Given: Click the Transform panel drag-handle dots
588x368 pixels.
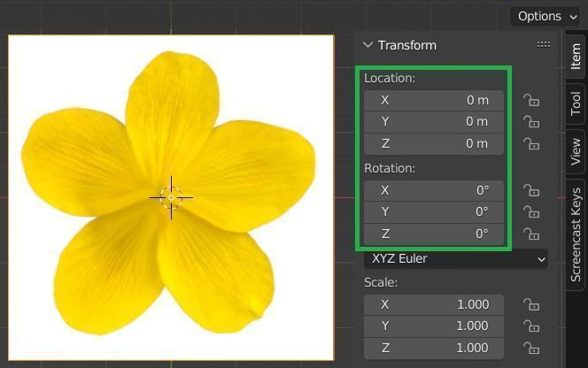Looking at the screenshot, I should click(x=544, y=45).
